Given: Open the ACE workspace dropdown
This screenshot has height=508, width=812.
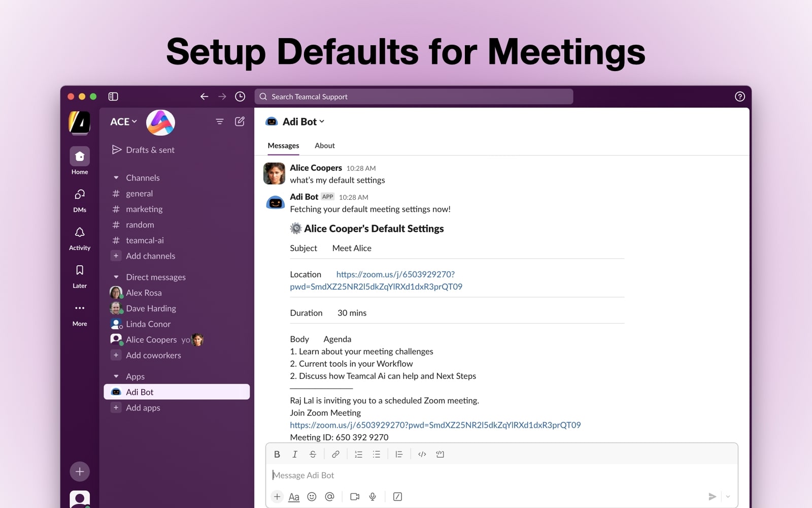Looking at the screenshot, I should click(x=124, y=122).
